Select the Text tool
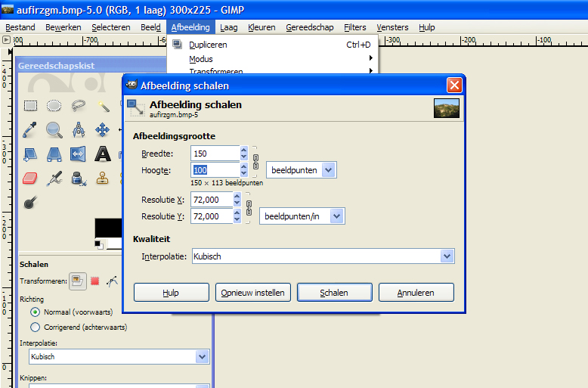 (102, 154)
